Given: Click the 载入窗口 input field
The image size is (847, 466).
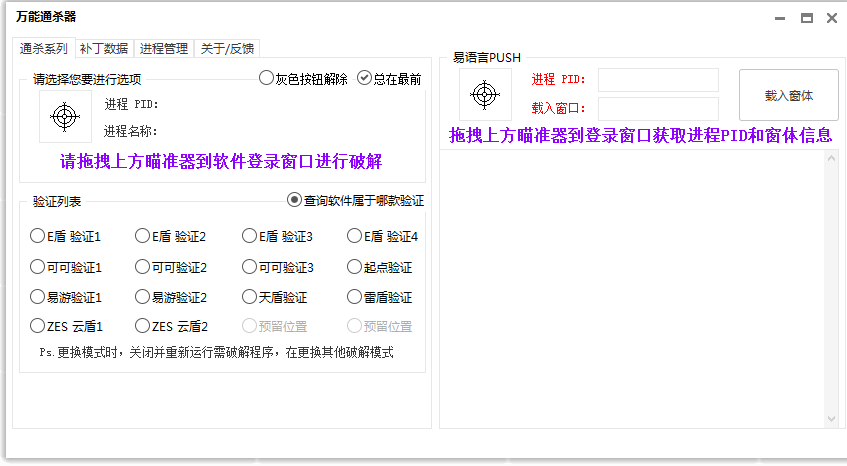Looking at the screenshot, I should [x=658, y=109].
